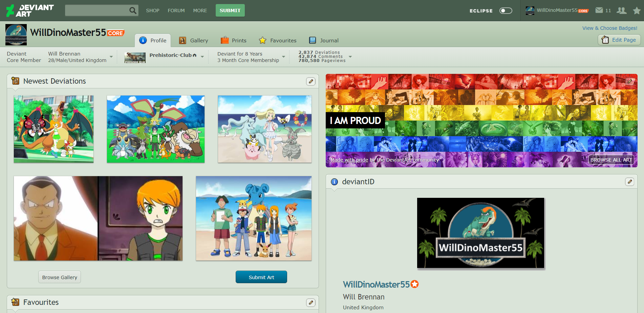Click the Submit Art button

coord(261,277)
